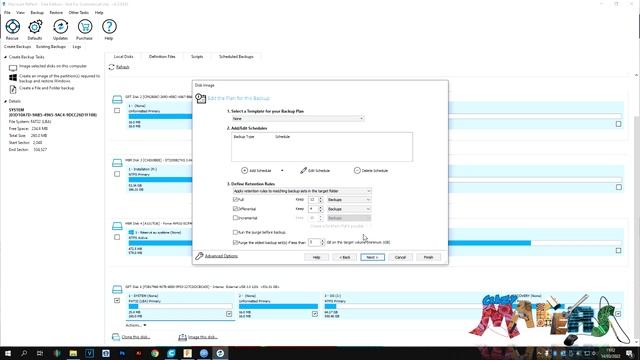Switch to the Definition Files tab
This screenshot has height=360, width=640.
pos(162,57)
